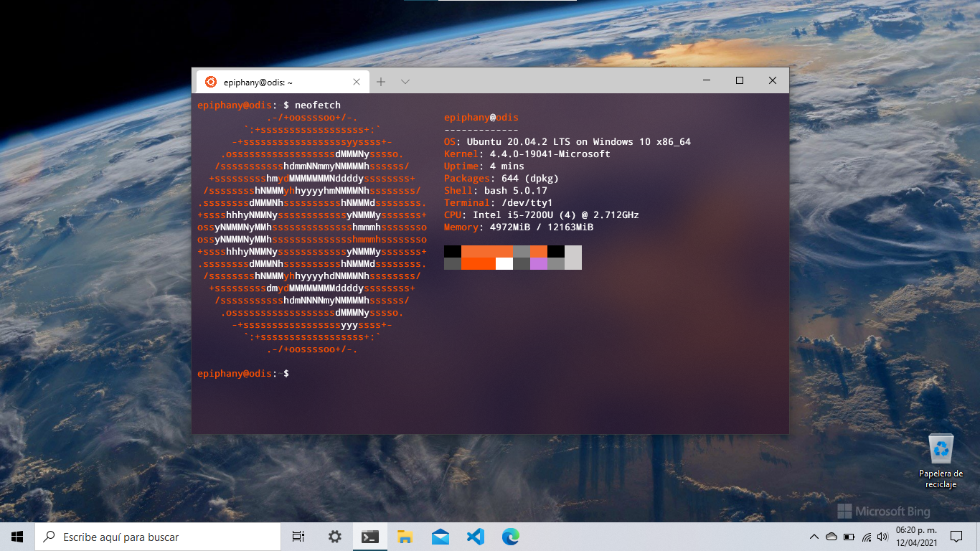Click the Kernel 4.4.0-19041-Microsoft line
This screenshot has height=551, width=980.
[527, 154]
